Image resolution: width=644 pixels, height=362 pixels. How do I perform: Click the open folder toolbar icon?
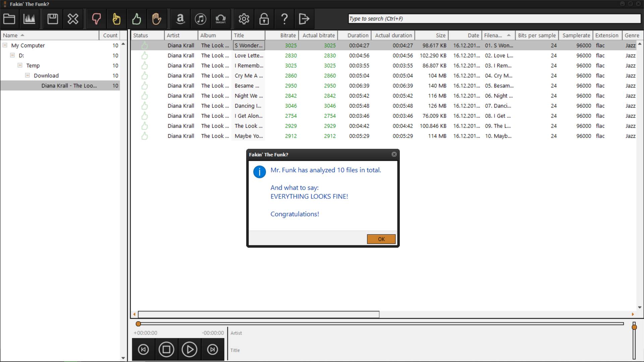point(9,19)
